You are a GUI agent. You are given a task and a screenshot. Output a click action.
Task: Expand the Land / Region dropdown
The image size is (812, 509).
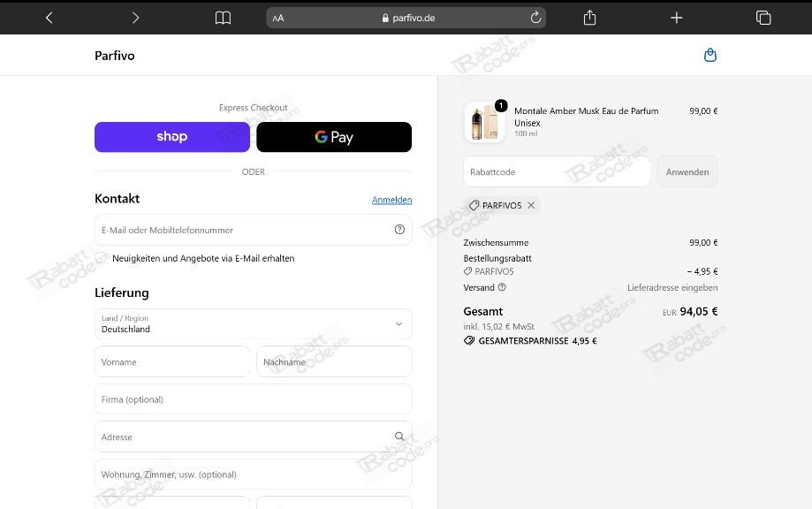254,323
